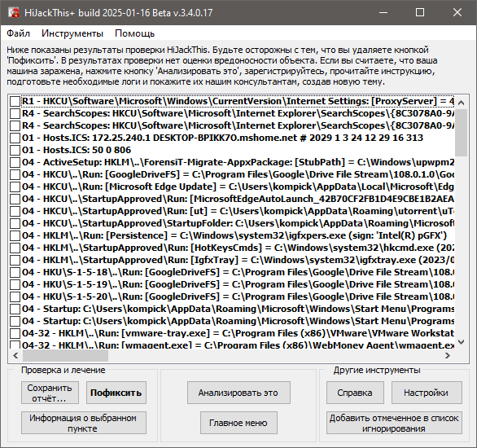Viewport: 477px width, 448px height.
Task: Check the O4-32 vmware-tray.exe entry checkbox
Action: click(15, 333)
